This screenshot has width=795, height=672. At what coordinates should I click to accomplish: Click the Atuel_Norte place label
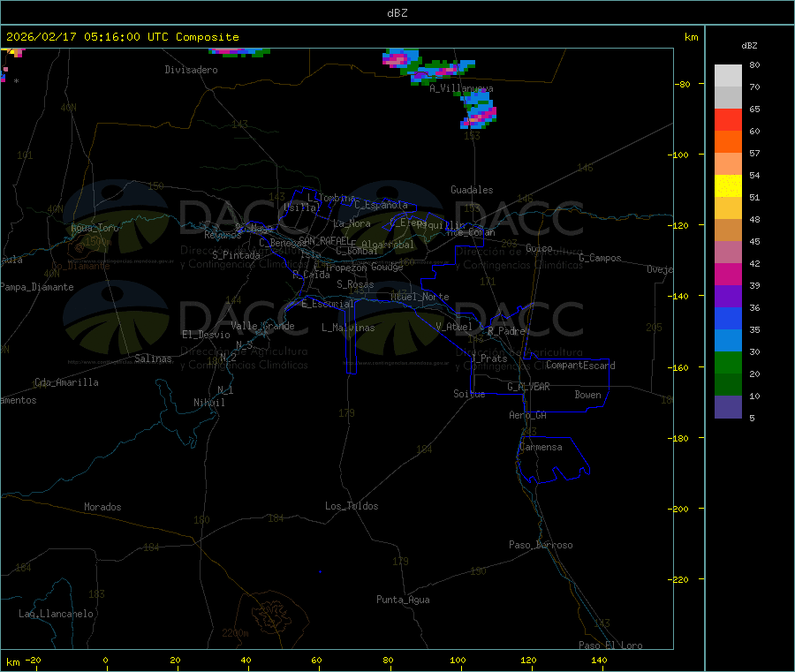(x=420, y=297)
